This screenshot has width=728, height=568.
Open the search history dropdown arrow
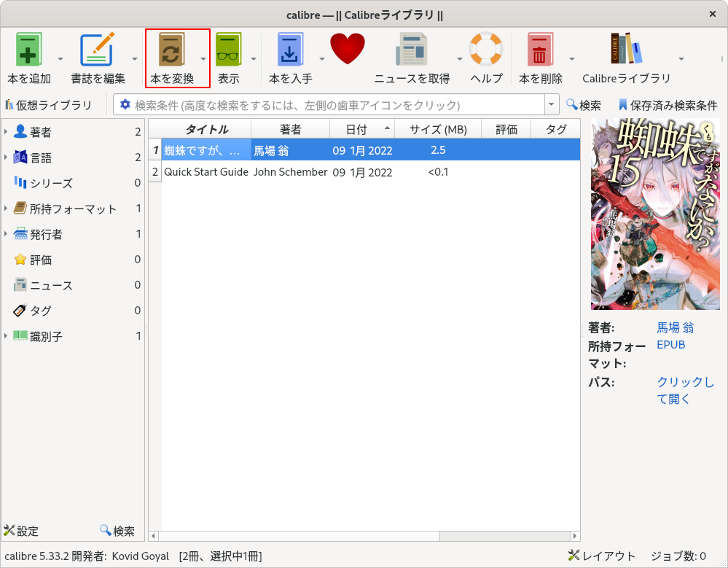[x=551, y=104]
